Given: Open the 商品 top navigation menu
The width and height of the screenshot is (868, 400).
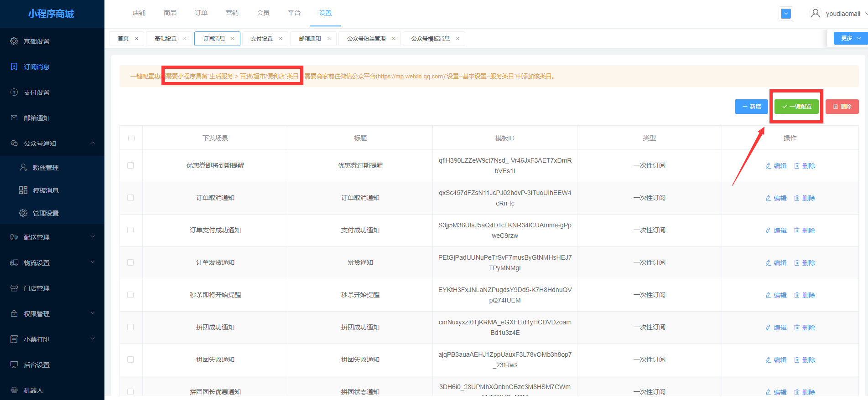Looking at the screenshot, I should tap(170, 13).
